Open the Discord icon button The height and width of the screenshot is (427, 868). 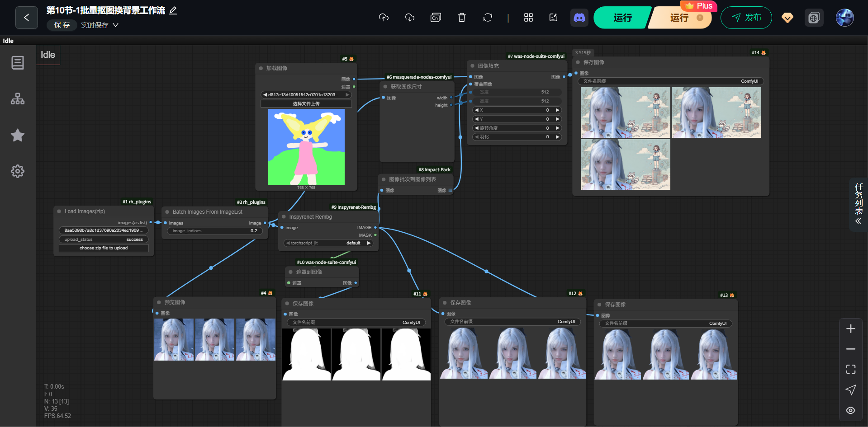click(x=579, y=18)
